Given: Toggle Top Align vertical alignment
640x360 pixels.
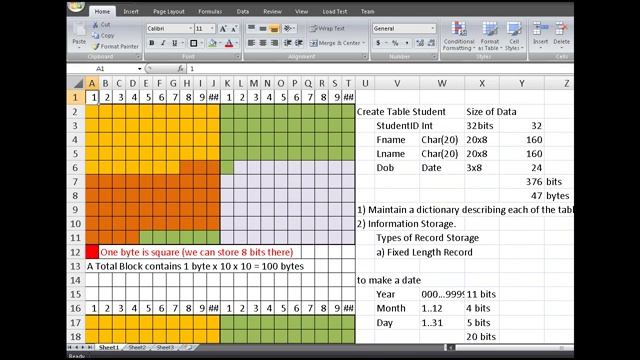Looking at the screenshot, I should [x=251, y=28].
